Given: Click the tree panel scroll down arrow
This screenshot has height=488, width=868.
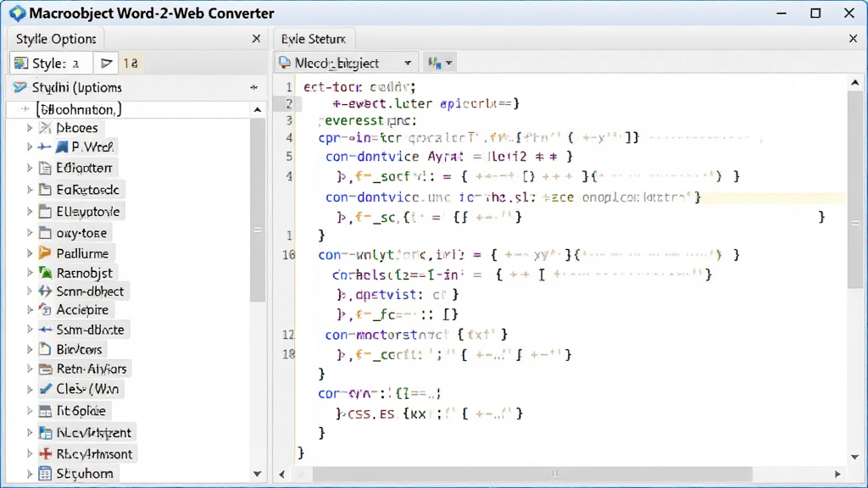Looking at the screenshot, I should point(258,474).
